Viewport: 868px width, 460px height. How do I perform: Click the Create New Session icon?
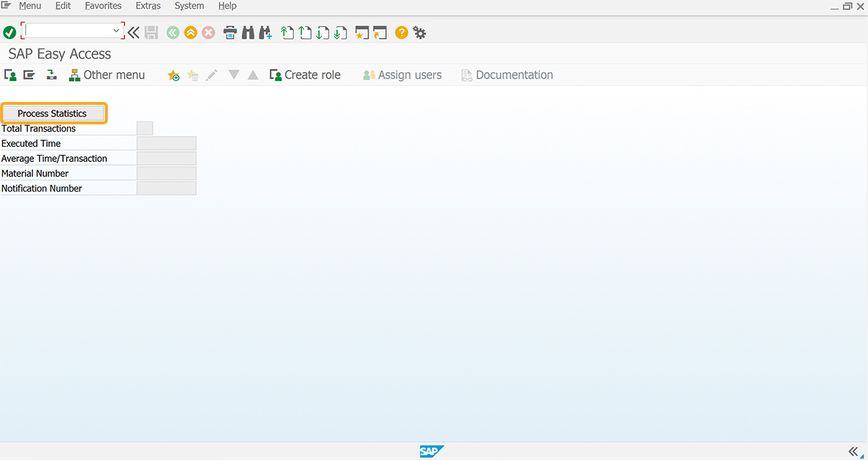[x=362, y=33]
